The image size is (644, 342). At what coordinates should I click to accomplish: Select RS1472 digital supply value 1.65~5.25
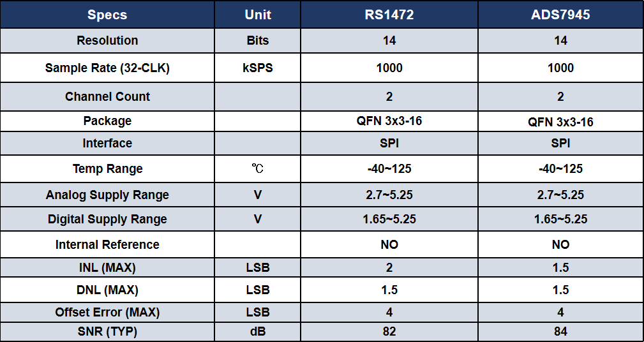(x=389, y=219)
